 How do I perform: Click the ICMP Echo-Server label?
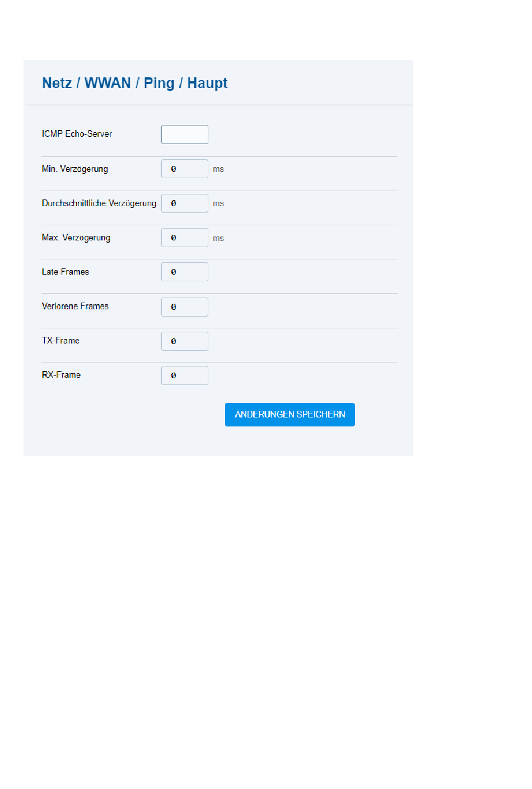[77, 134]
